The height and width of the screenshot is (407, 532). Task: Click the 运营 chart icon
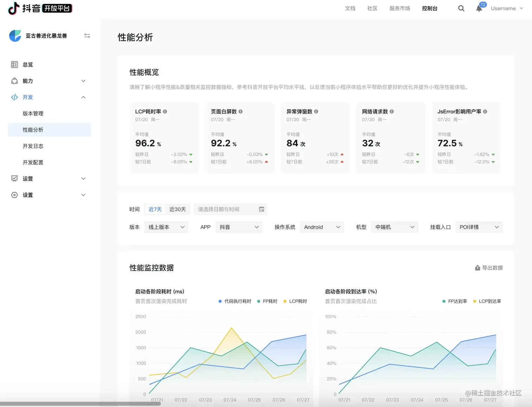pos(14,179)
